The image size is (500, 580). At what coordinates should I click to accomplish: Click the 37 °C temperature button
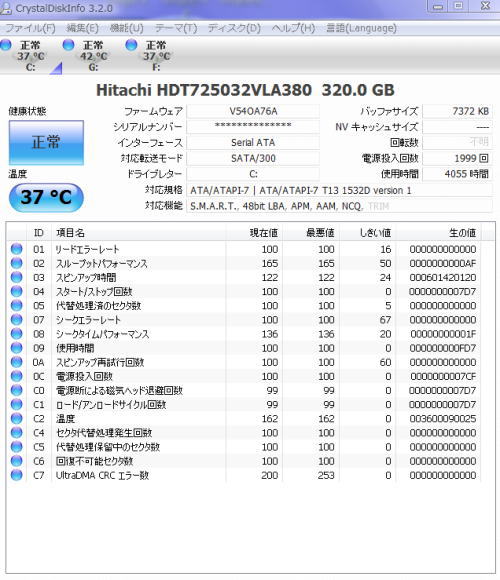46,197
